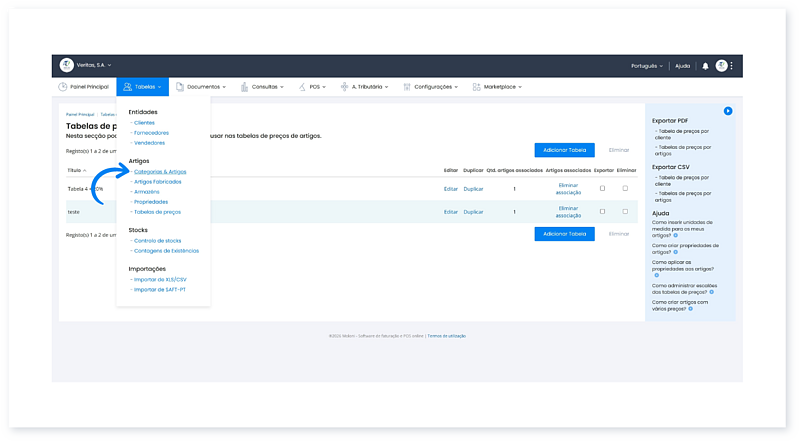Click the notifications bell icon
Screen dimensions: 800x442
coord(705,66)
